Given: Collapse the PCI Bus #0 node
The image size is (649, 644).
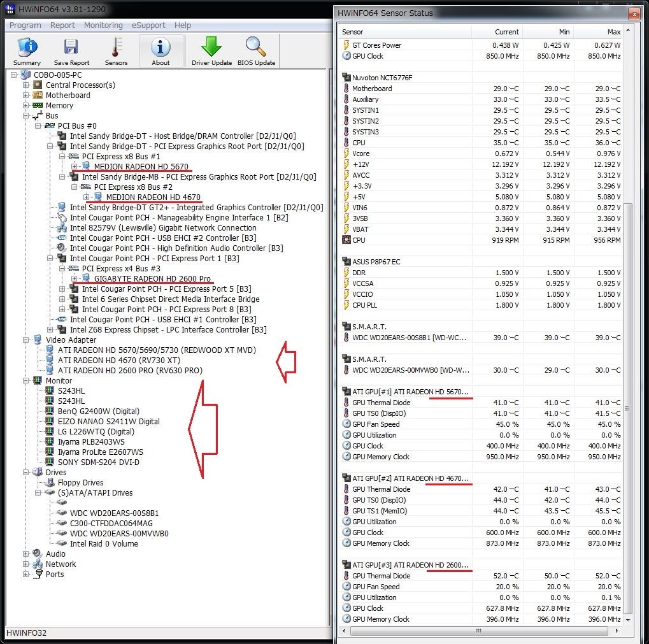Looking at the screenshot, I should 38,126.
